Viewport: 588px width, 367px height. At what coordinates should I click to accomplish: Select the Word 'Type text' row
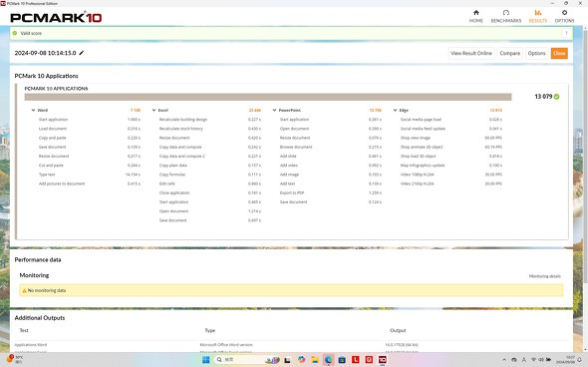90,175
